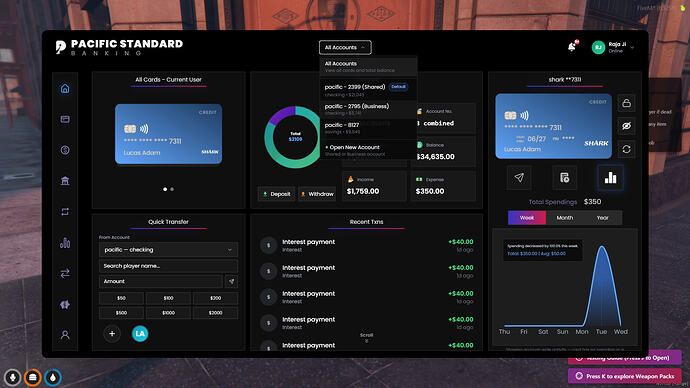This screenshot has height=388, width=690.
Task: Open card send transfer paper plane icon
Action: coord(519,177)
